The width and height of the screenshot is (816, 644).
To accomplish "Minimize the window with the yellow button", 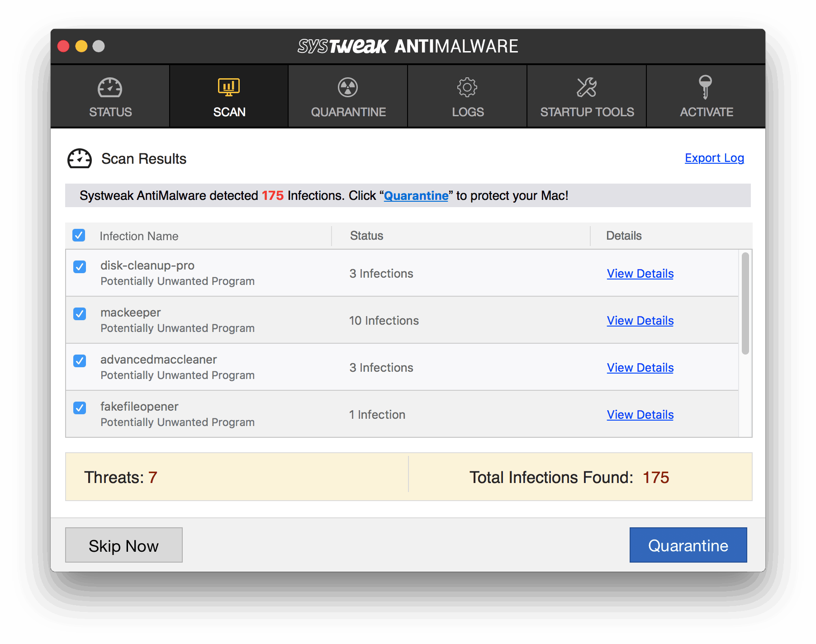I will pos(81,46).
